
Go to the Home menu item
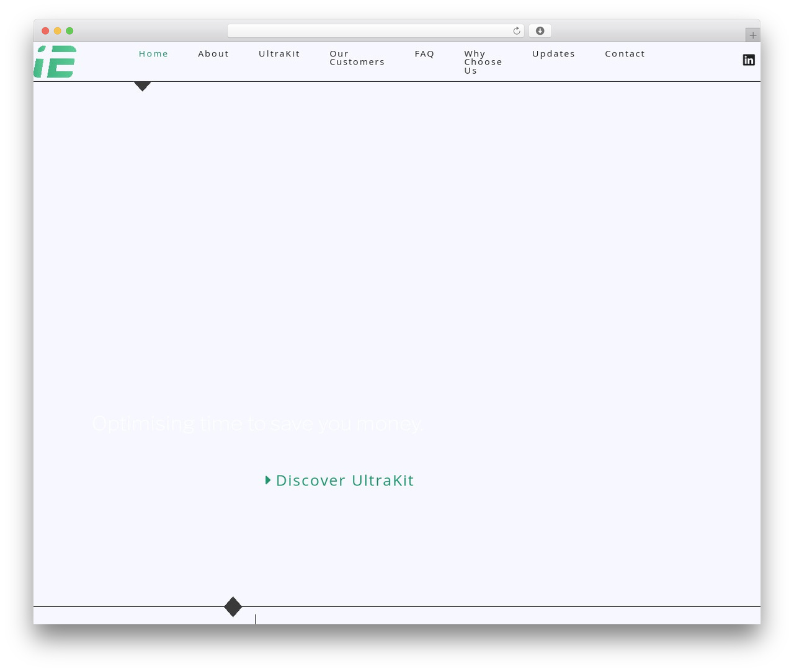pyautogui.click(x=154, y=54)
